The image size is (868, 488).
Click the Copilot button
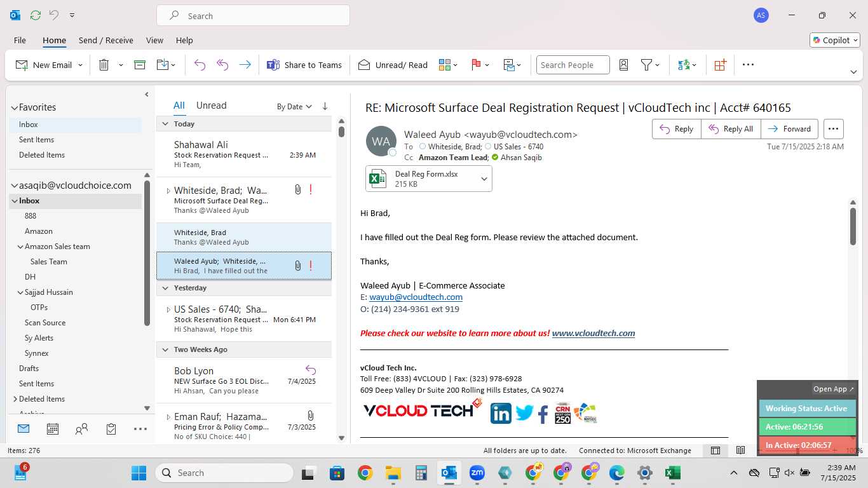(x=835, y=40)
